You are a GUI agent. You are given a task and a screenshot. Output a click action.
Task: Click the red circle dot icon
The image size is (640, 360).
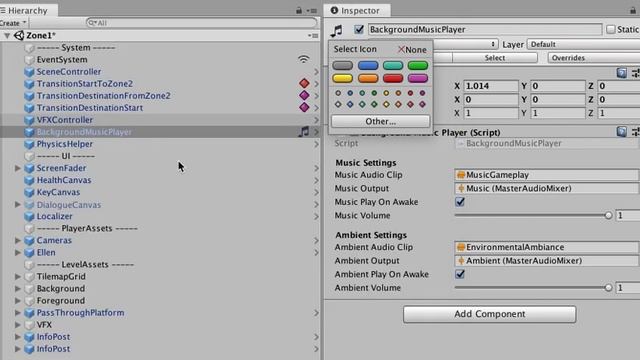tap(410, 93)
